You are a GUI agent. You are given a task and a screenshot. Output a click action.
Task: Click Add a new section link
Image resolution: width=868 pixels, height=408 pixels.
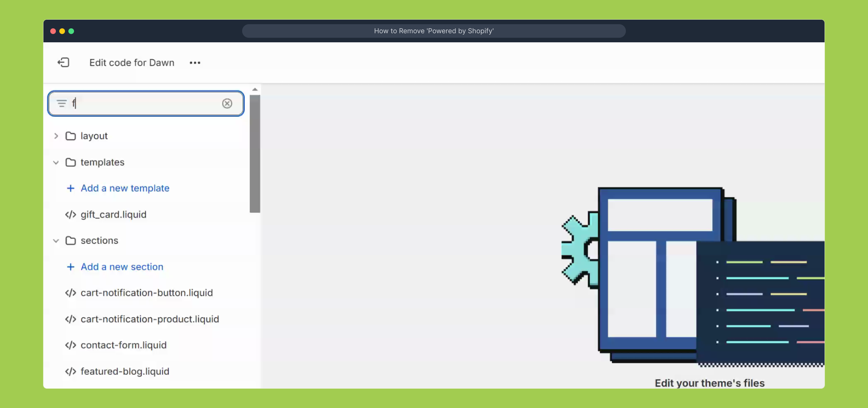122,267
